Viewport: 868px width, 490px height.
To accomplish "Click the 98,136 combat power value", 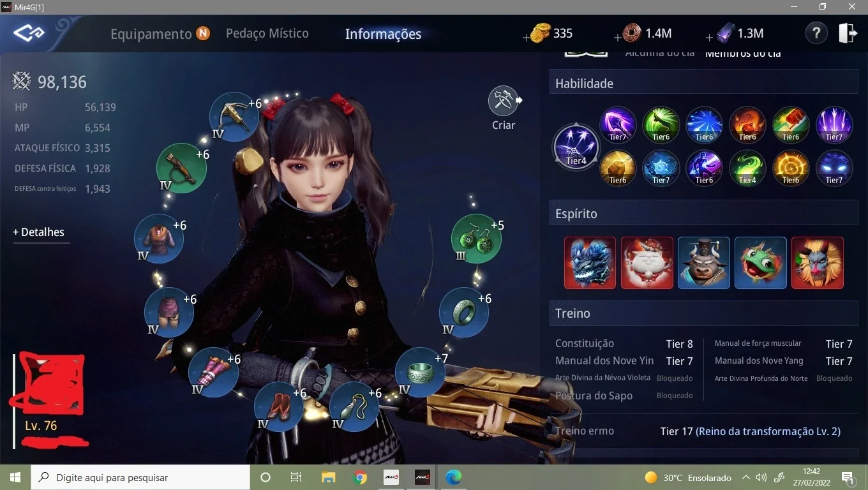I will 62,82.
